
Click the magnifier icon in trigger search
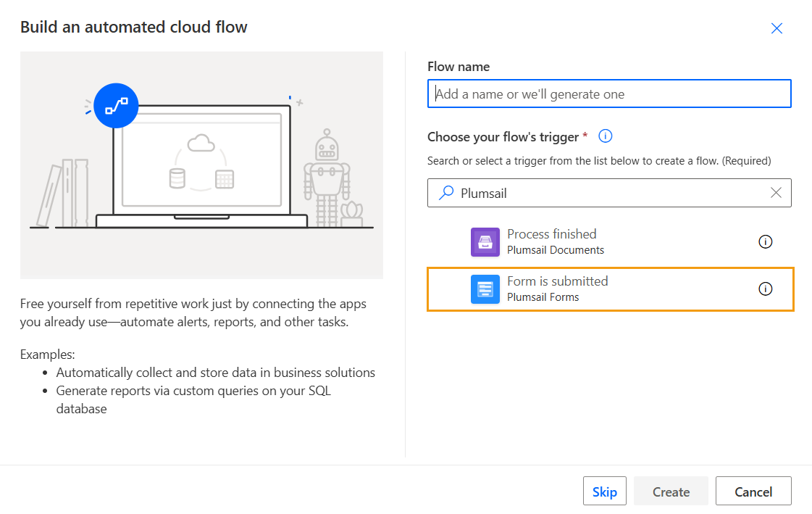tap(447, 193)
